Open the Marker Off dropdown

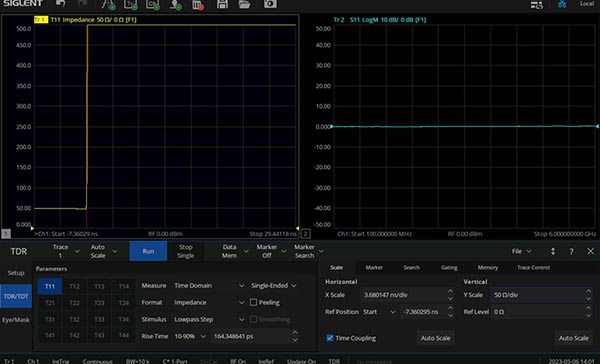coord(271,251)
